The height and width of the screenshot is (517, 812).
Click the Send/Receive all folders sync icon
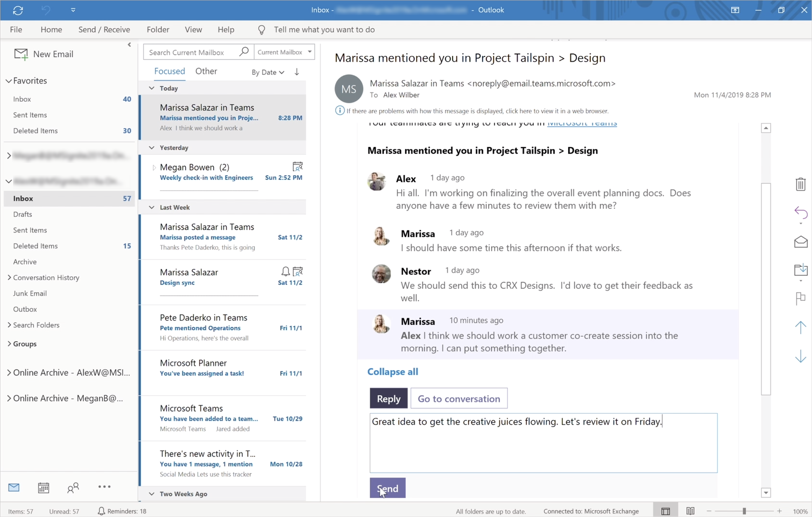pyautogui.click(x=18, y=10)
